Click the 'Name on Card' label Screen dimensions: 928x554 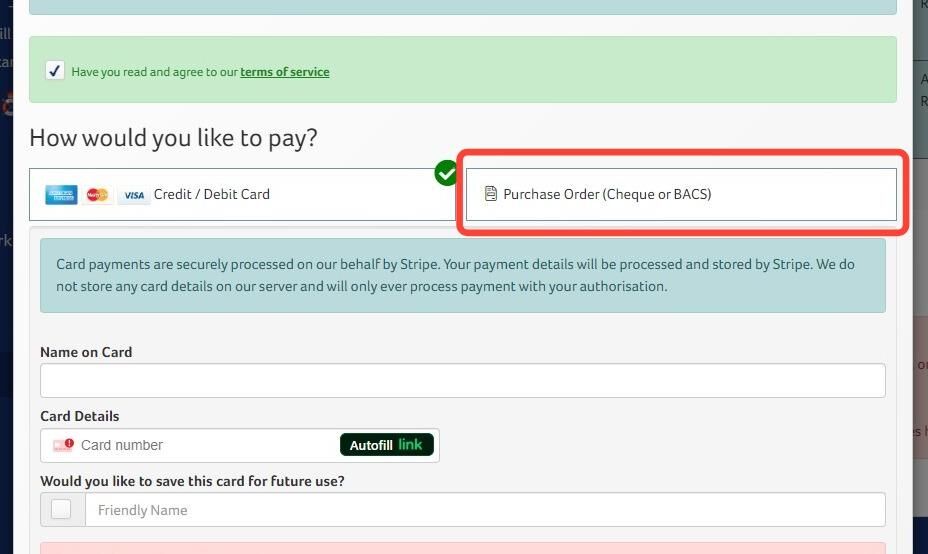[86, 352]
